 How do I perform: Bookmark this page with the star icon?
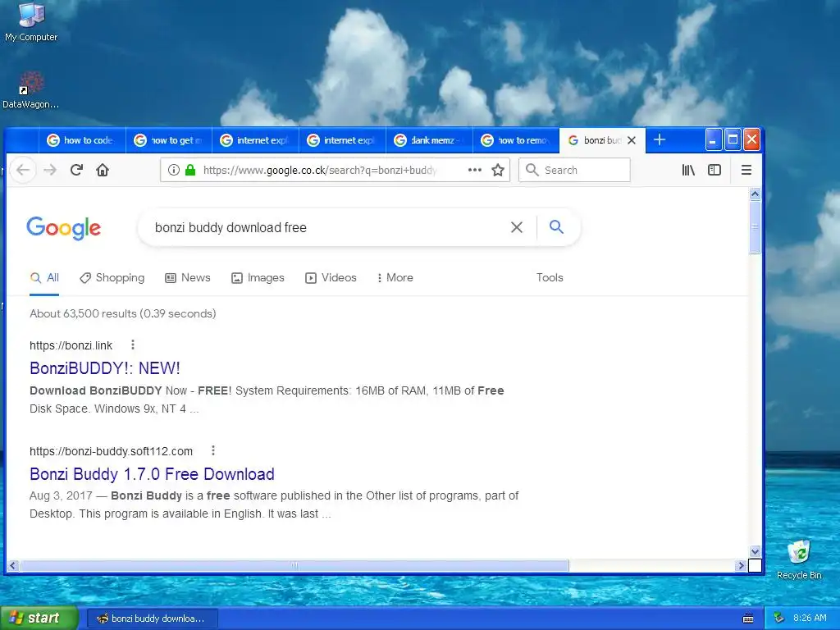click(498, 171)
